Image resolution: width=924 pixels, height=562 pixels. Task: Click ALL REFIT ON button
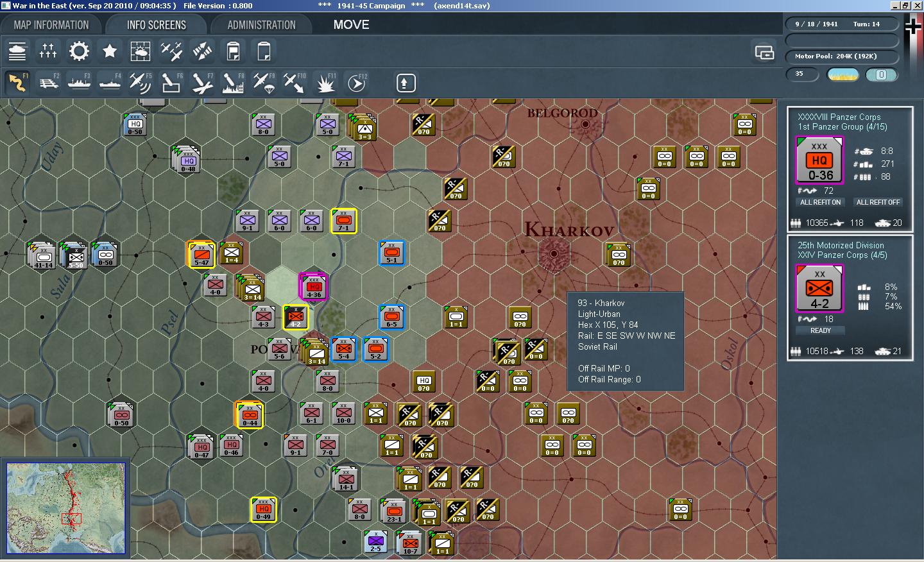820,202
